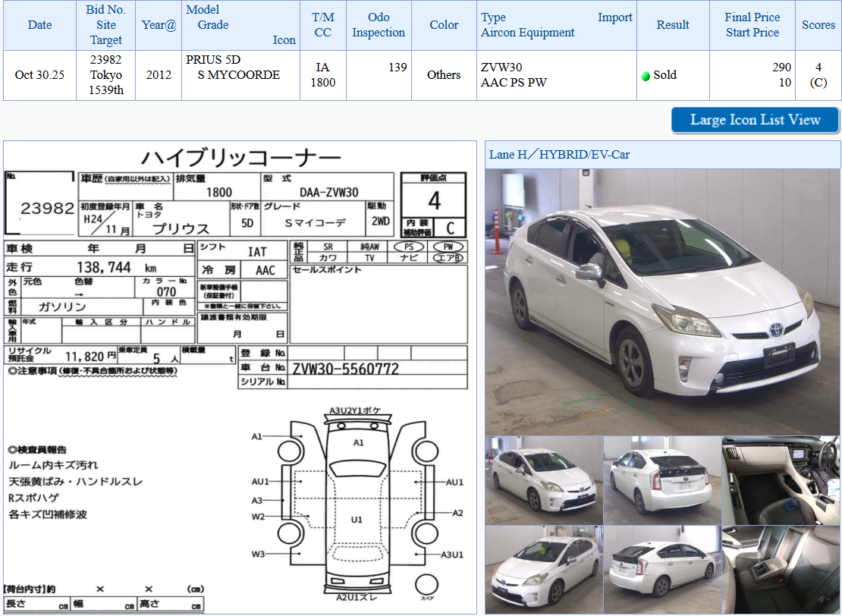Sort by the Date column header
Viewport: 842px width, 616px height.
[x=39, y=25]
